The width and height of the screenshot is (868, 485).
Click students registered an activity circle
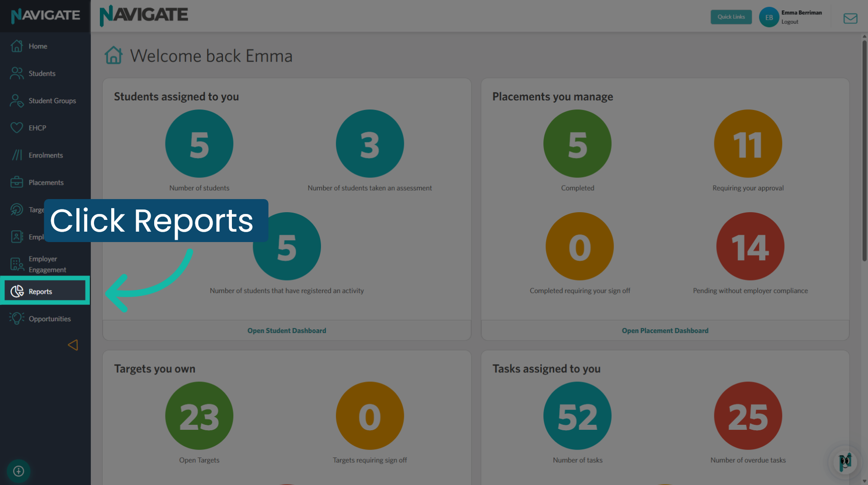click(x=287, y=246)
